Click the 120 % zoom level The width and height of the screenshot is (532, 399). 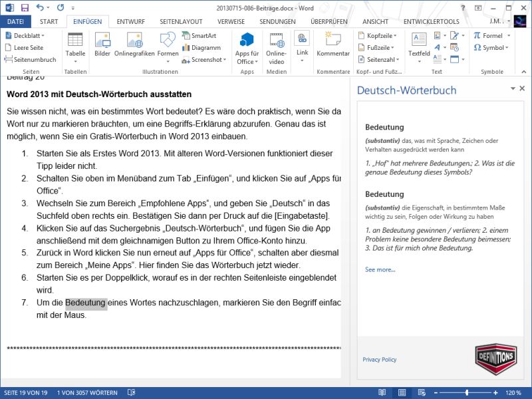tap(513, 393)
